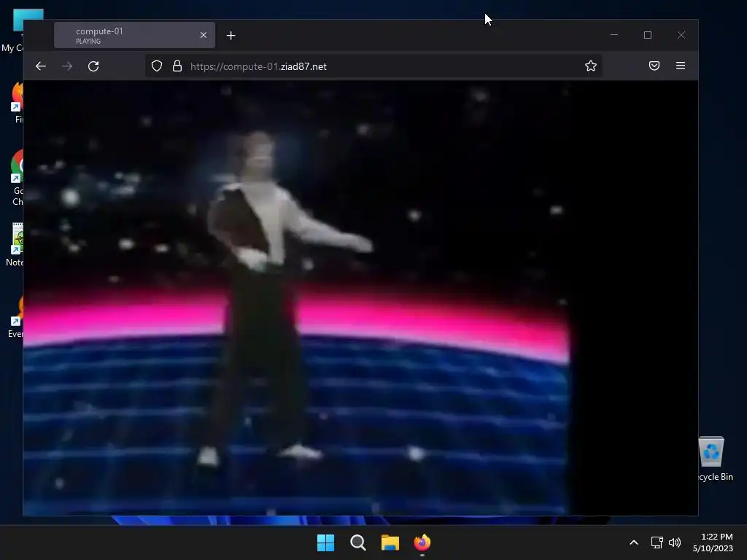Image resolution: width=747 pixels, height=560 pixels.
Task: Maximize the Firefox window
Action: (648, 35)
